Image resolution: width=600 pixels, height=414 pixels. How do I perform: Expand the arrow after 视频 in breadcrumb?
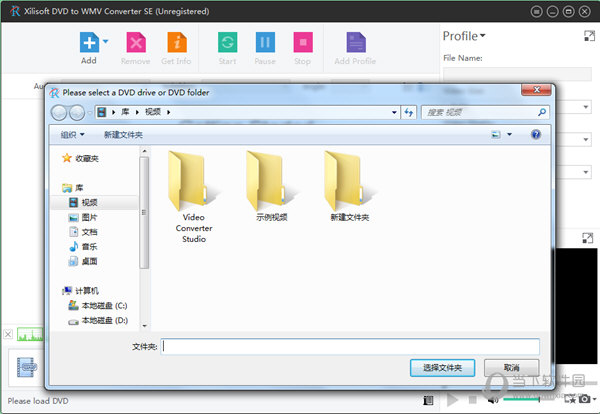(168, 112)
